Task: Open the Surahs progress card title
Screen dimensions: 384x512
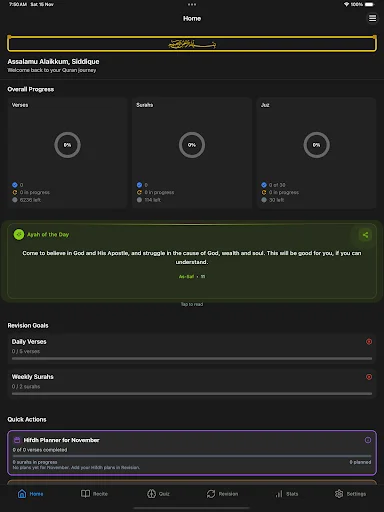Action: (145, 105)
